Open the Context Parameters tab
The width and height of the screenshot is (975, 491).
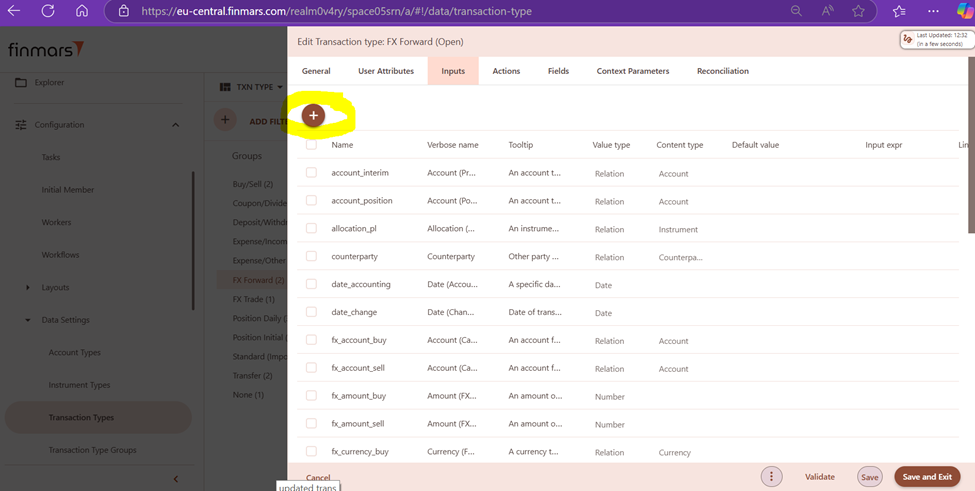[x=633, y=71]
